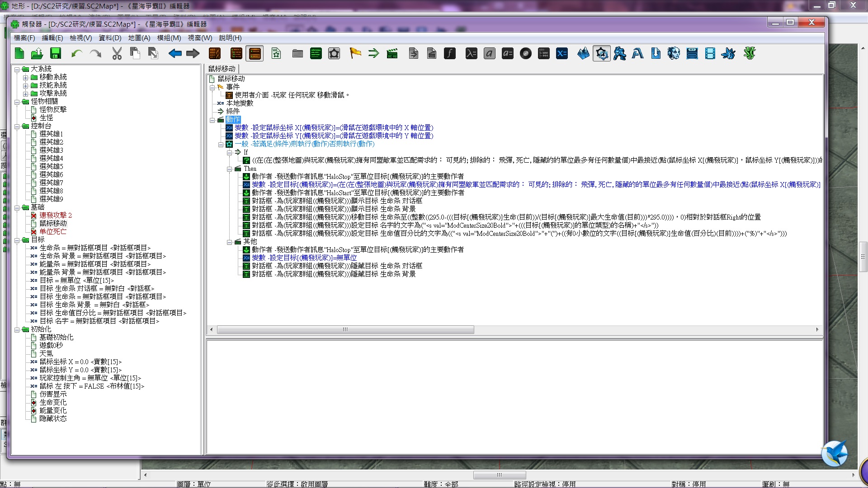The height and width of the screenshot is (488, 868).
Task: Select action 變數 -設定目标=無單位
Action: (x=304, y=258)
